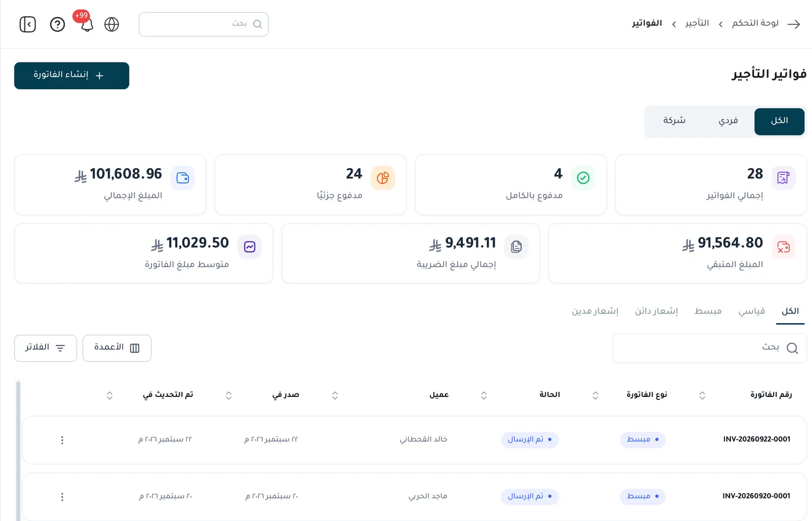Open row actions menu for INV-20260922-0001

[x=62, y=440]
